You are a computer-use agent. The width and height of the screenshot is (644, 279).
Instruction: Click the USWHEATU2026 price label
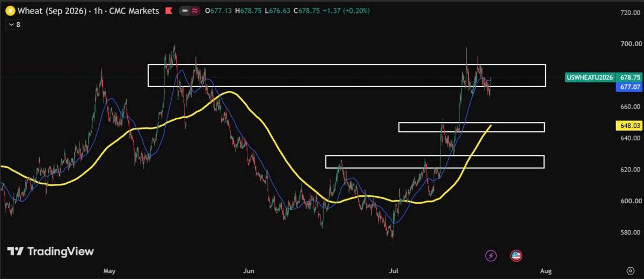coord(589,77)
